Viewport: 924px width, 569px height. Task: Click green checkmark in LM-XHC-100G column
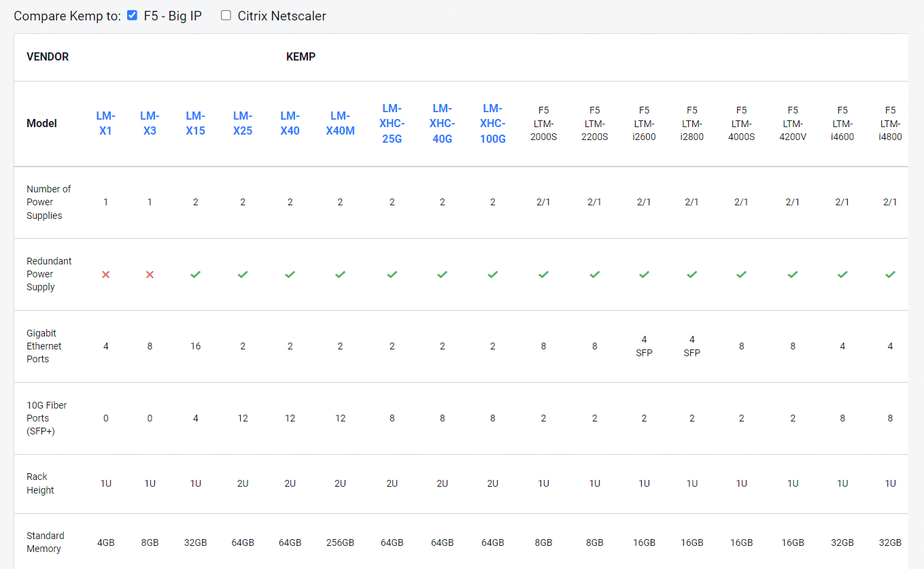point(493,275)
